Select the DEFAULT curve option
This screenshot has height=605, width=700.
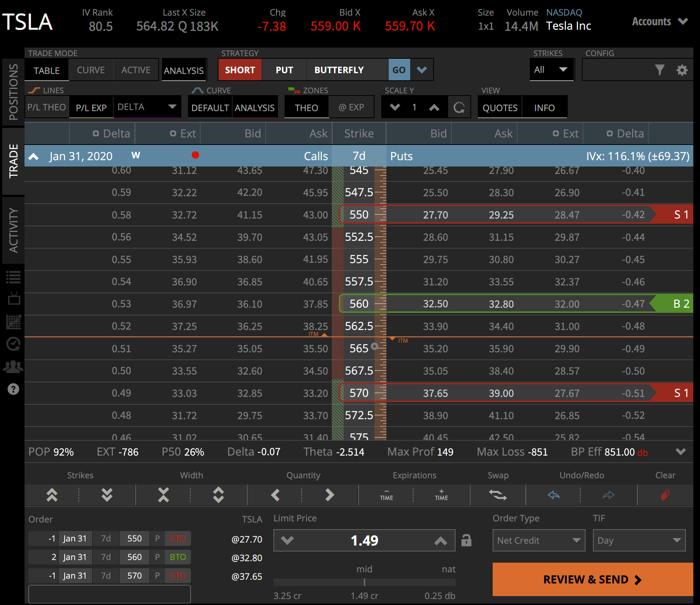tap(210, 107)
